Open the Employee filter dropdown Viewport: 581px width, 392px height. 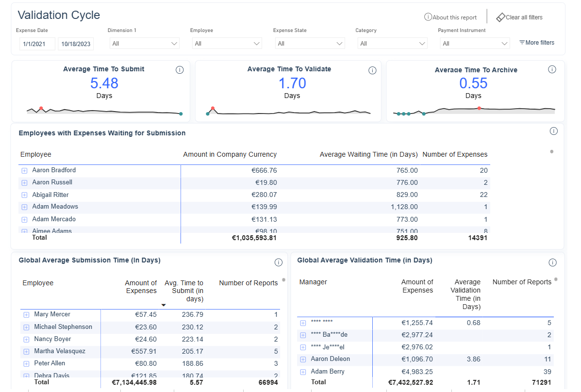tap(227, 43)
